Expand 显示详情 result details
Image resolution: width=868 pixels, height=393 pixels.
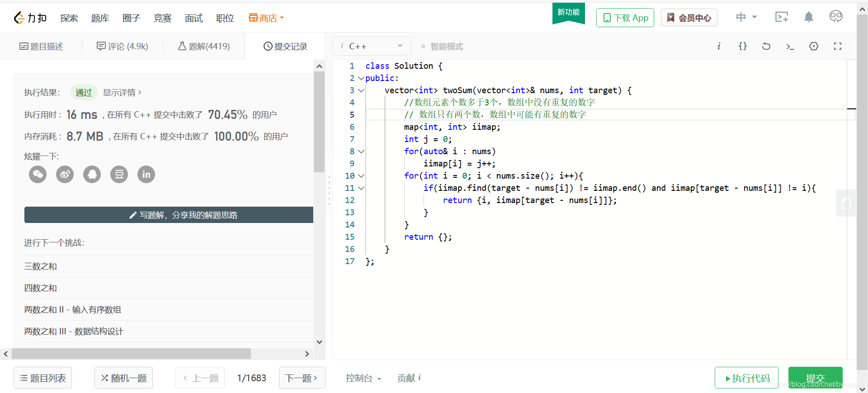coord(122,92)
